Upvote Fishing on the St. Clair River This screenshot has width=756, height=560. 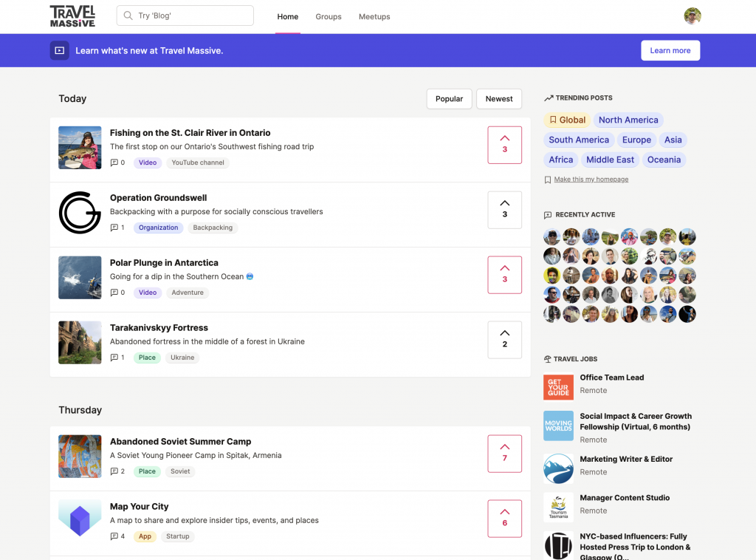click(504, 145)
